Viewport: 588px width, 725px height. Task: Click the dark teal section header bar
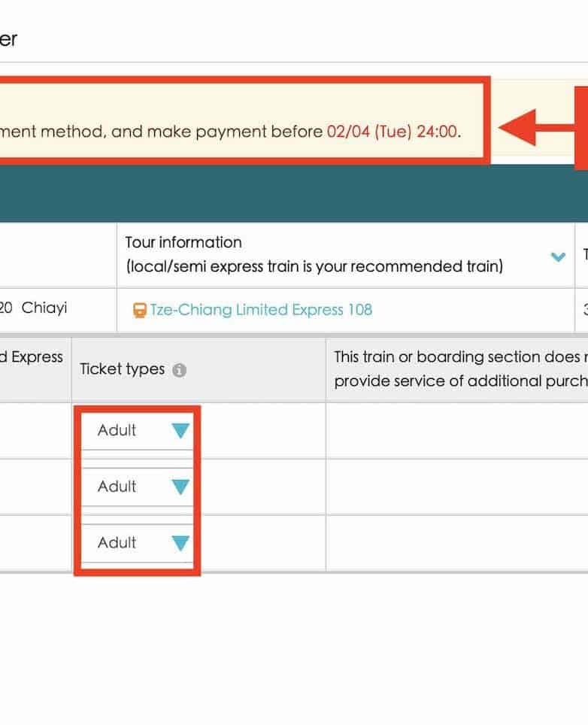[293, 194]
